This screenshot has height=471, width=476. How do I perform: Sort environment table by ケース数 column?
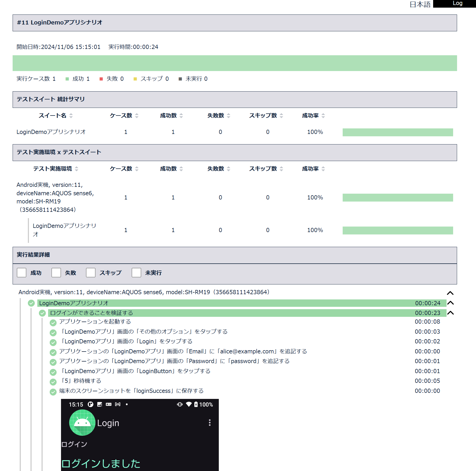(x=137, y=169)
